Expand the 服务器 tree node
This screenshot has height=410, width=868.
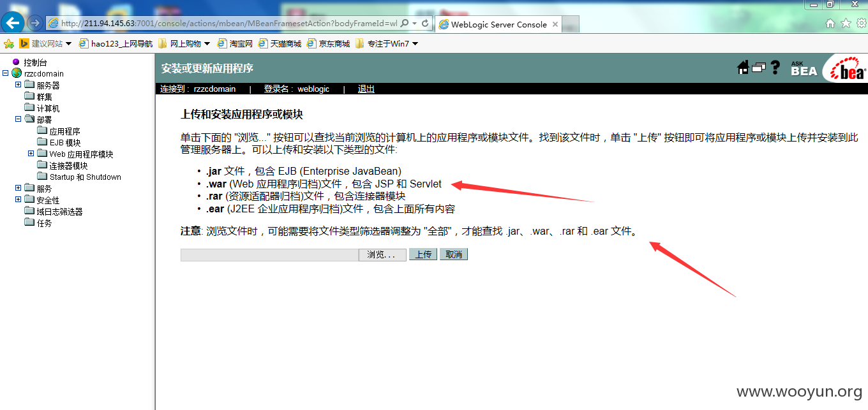click(x=18, y=85)
